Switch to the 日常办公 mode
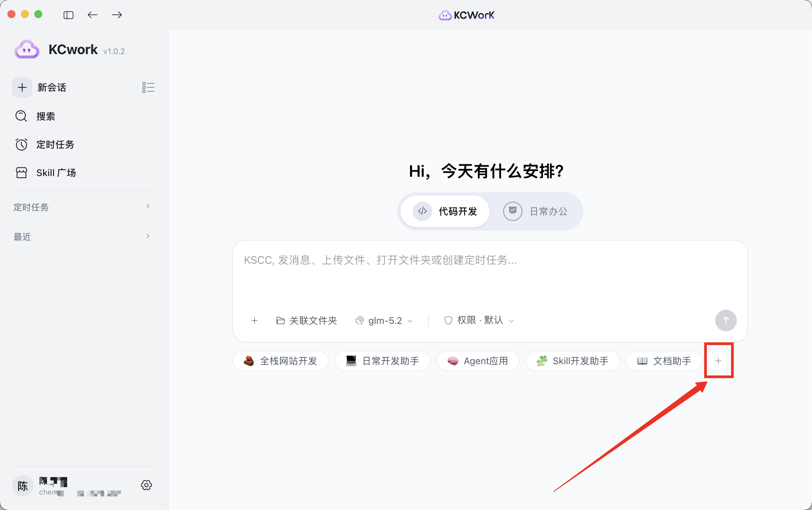Viewport: 812px width, 510px height. tap(536, 211)
